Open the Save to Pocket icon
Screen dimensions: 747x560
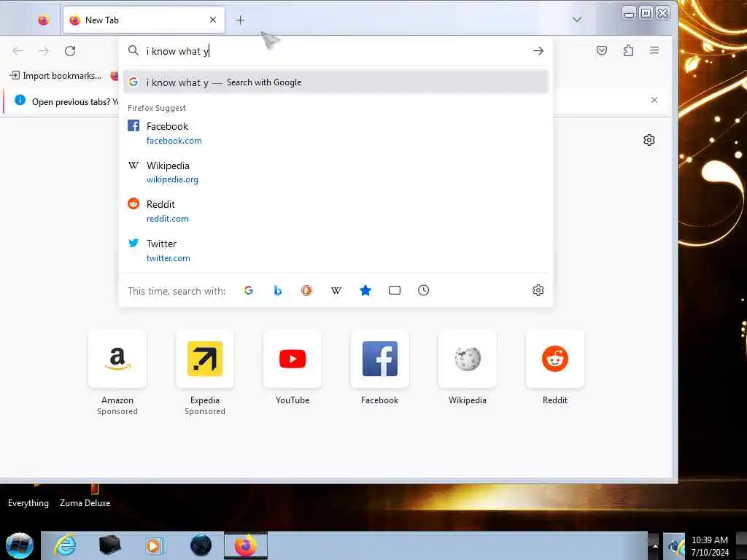(x=602, y=50)
